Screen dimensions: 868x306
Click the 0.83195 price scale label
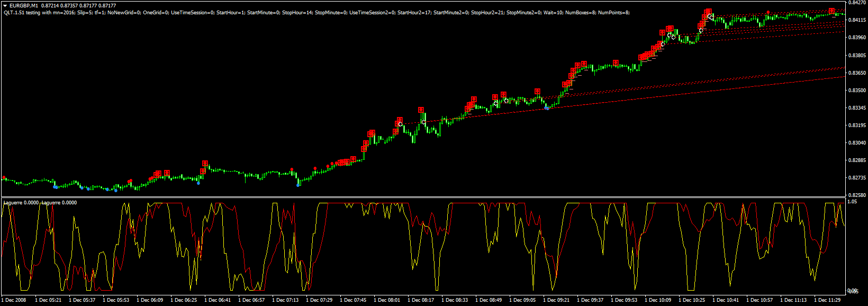tap(857, 125)
